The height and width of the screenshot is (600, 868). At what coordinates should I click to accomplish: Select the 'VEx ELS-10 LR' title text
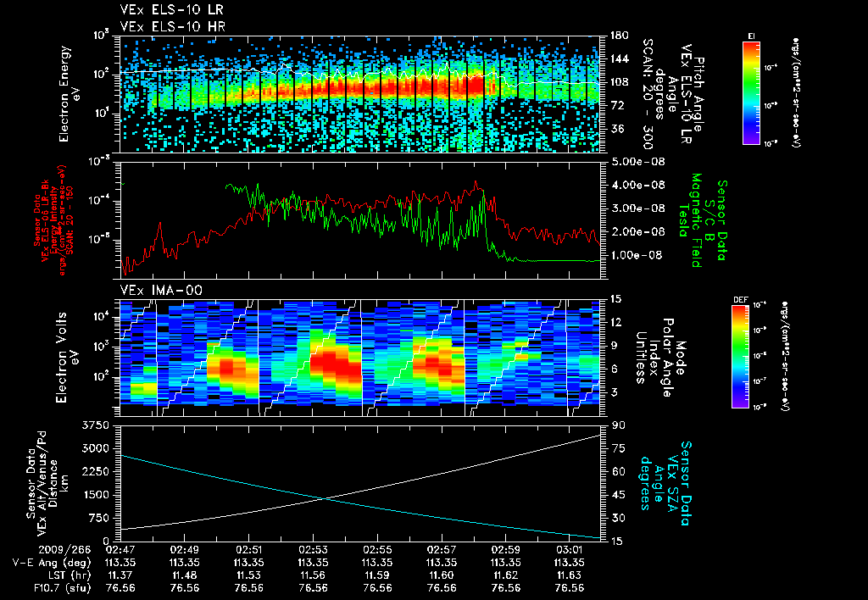(x=172, y=10)
